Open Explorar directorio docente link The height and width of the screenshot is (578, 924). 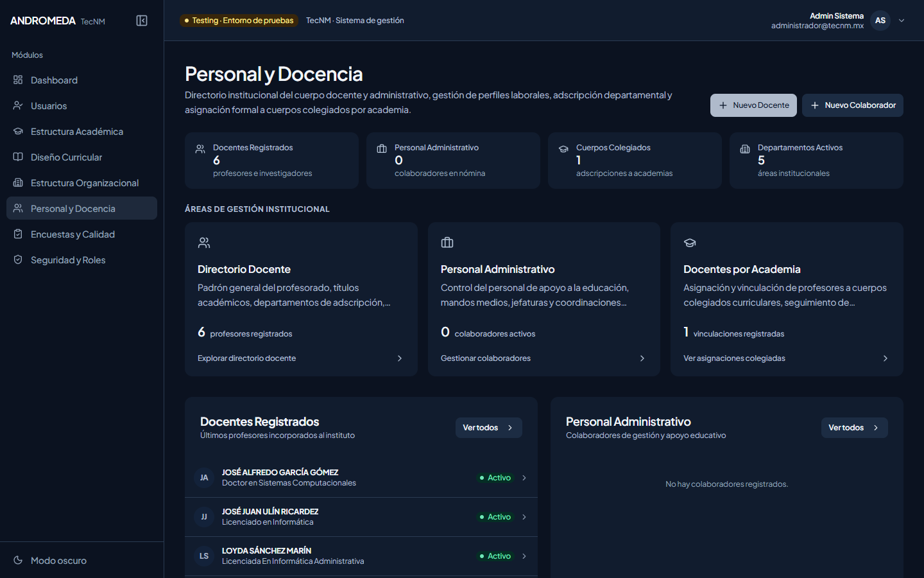pyautogui.click(x=300, y=358)
